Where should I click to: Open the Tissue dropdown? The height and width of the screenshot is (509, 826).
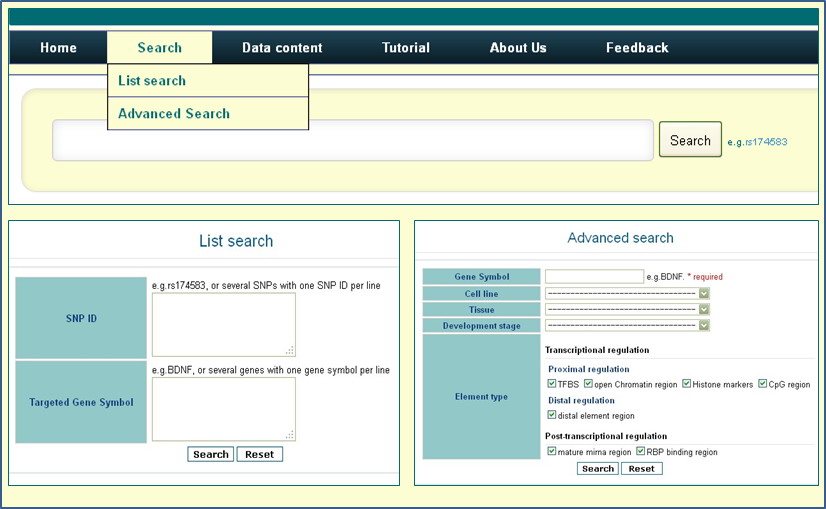tap(627, 310)
